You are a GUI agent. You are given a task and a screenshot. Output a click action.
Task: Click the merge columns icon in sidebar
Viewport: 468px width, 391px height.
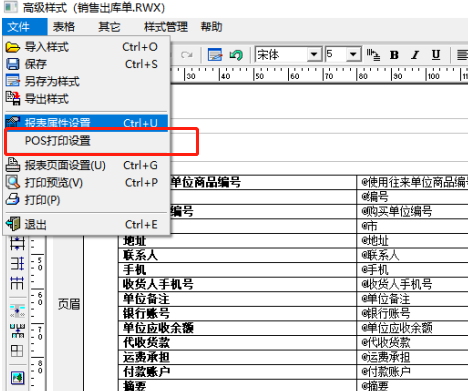point(17,331)
